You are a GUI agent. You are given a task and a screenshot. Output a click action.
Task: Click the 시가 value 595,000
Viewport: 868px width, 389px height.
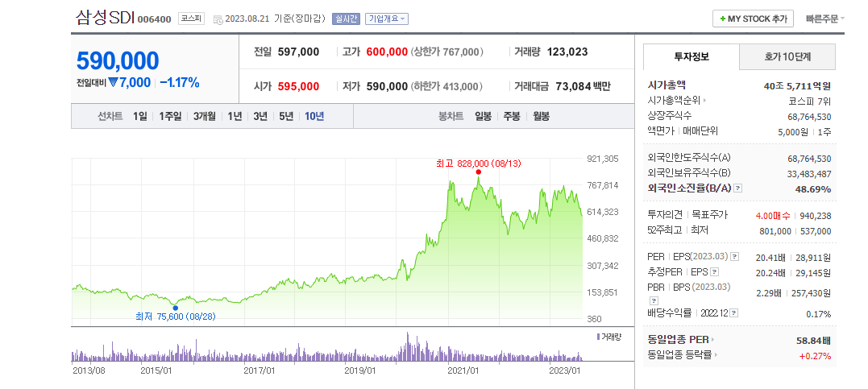coord(298,86)
